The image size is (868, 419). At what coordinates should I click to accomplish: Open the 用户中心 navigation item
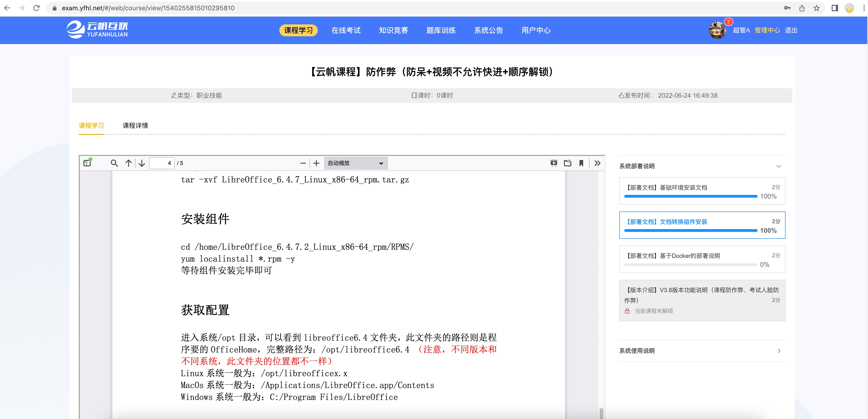pyautogui.click(x=536, y=30)
